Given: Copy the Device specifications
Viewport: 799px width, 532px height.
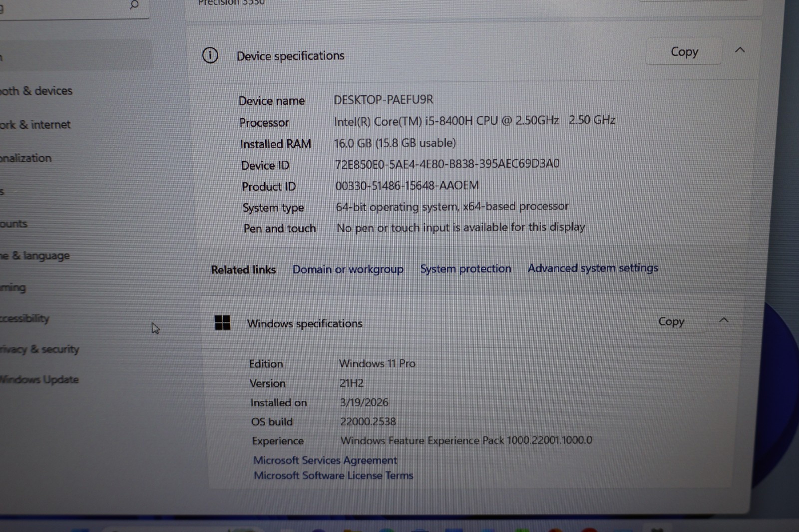Looking at the screenshot, I should click(684, 51).
